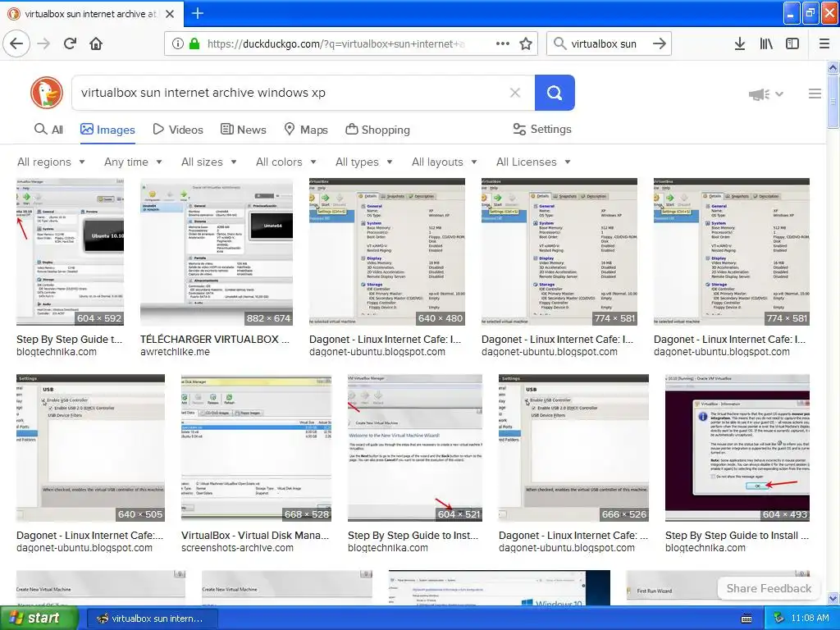The height and width of the screenshot is (630, 840).
Task: Expand the Any time filter
Action: 133,162
